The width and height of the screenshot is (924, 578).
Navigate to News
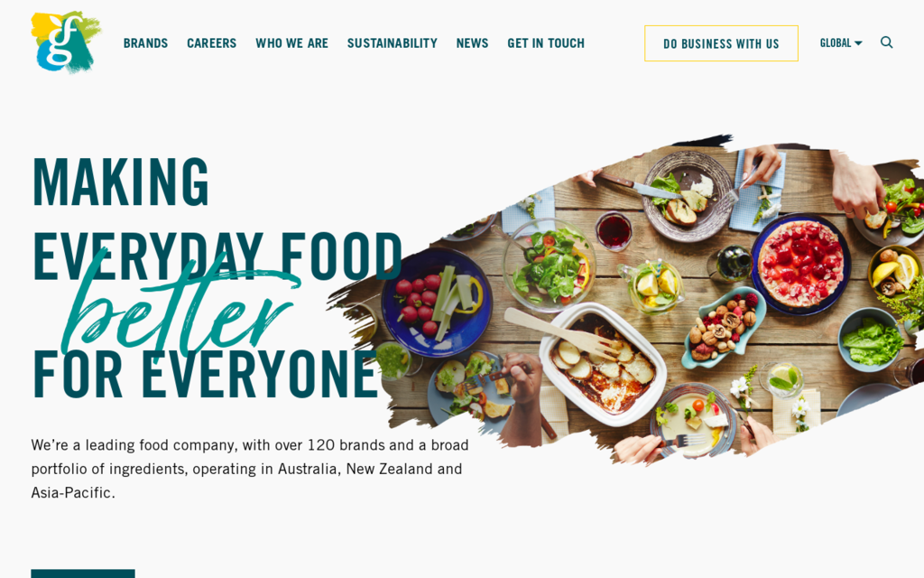472,43
